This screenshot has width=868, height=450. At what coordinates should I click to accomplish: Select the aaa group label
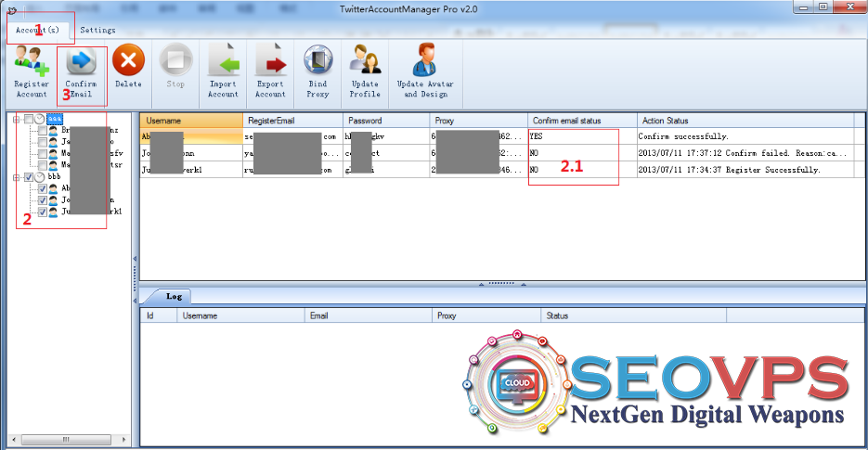coord(54,119)
